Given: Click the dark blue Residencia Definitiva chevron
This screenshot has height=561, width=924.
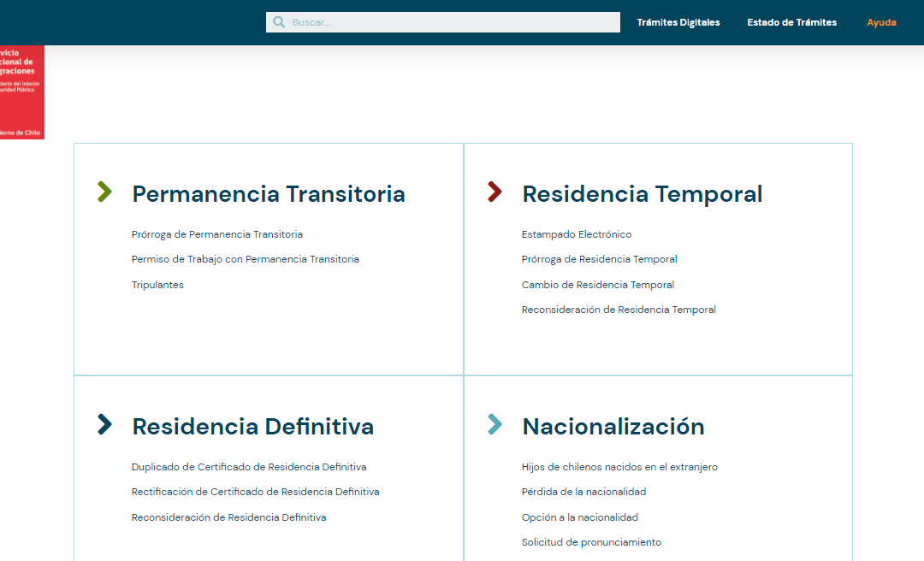Looking at the screenshot, I should tap(104, 424).
